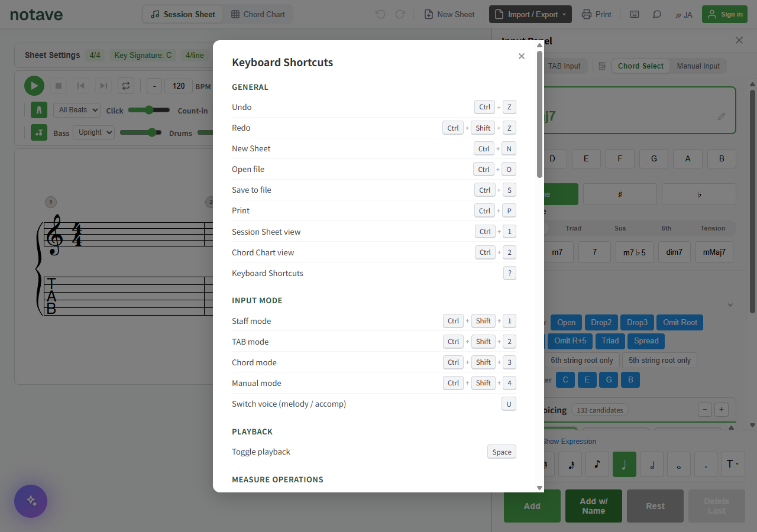
Task: Click the pencil edit icon beside chord name
Action: click(722, 116)
